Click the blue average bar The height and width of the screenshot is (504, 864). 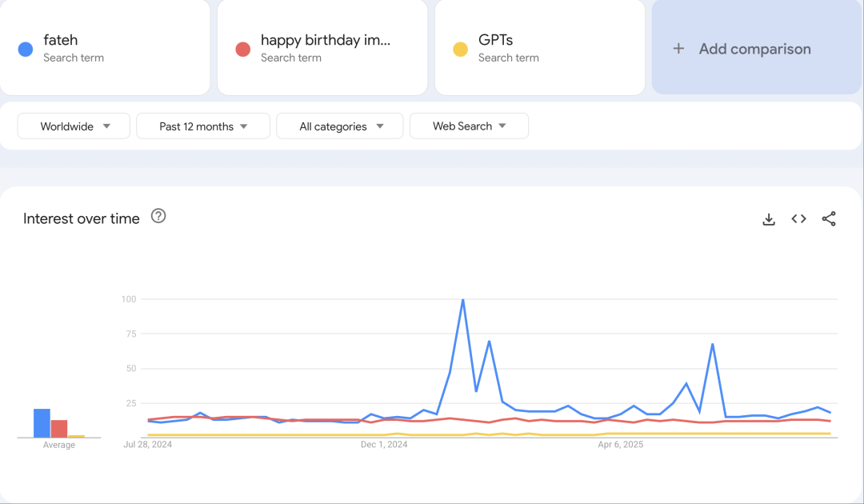pyautogui.click(x=42, y=423)
